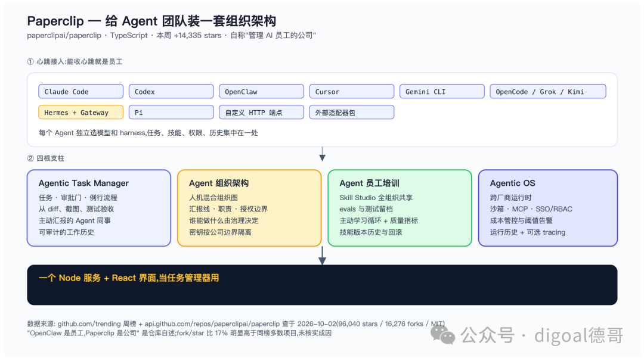
Task: Click the OpenCode / Grok / Kimi chip
Action: (x=548, y=92)
